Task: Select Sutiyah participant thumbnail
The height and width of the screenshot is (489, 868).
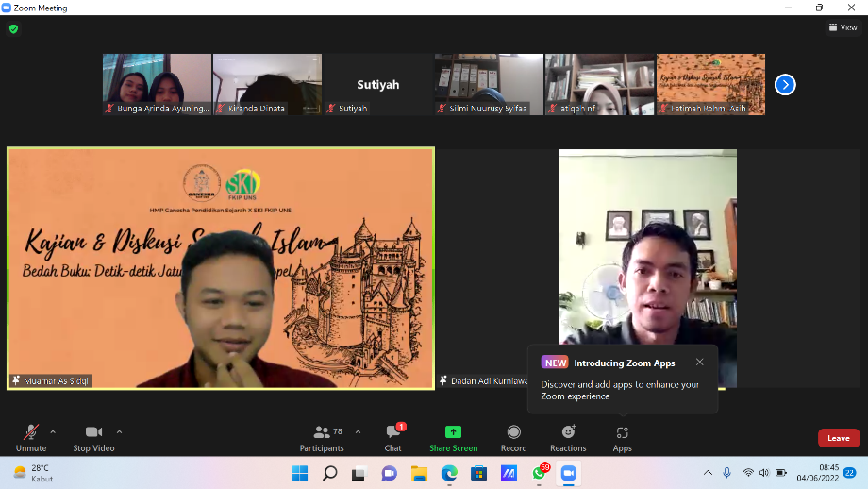Action: click(x=377, y=85)
